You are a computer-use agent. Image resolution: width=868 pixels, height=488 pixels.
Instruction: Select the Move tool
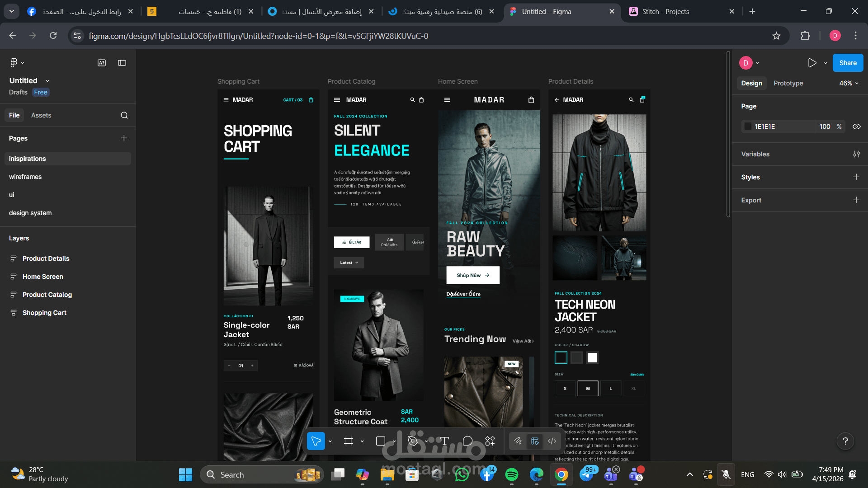point(317,441)
